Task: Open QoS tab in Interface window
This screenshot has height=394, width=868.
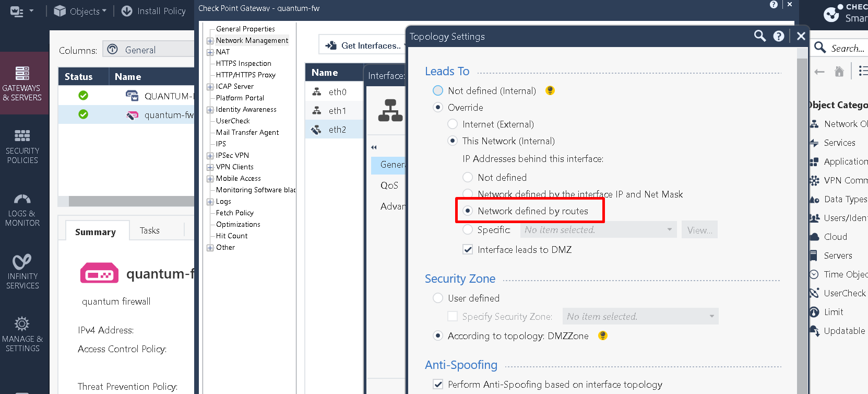Action: pyautogui.click(x=389, y=185)
